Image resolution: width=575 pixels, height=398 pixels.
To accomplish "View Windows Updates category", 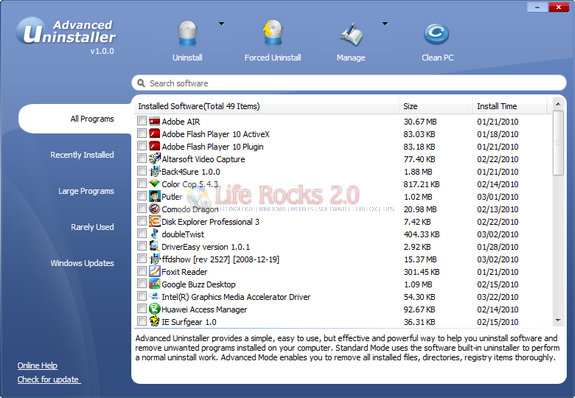I will pyautogui.click(x=82, y=263).
